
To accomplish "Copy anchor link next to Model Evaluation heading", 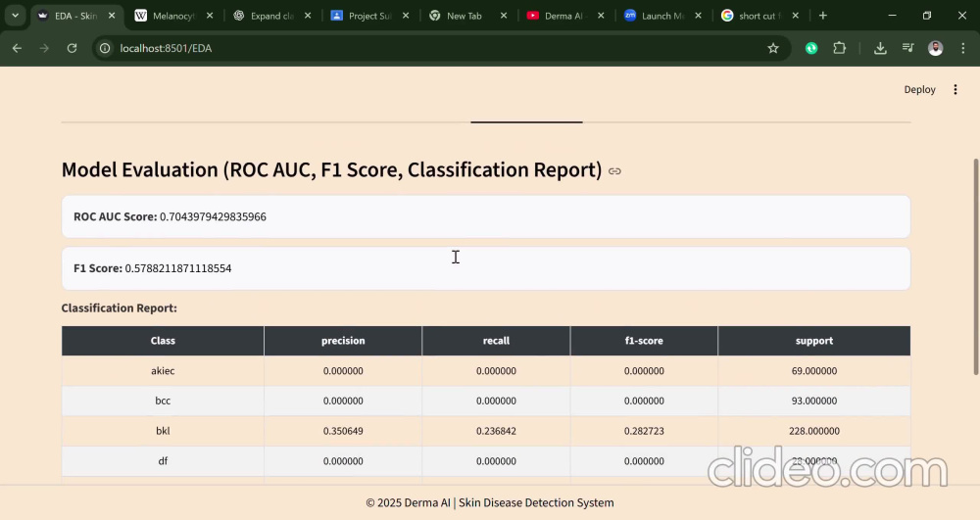I will 615,171.
